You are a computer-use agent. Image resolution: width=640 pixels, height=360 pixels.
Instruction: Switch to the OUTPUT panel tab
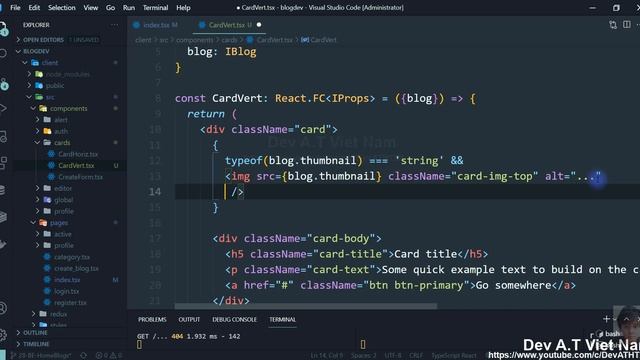(189, 319)
